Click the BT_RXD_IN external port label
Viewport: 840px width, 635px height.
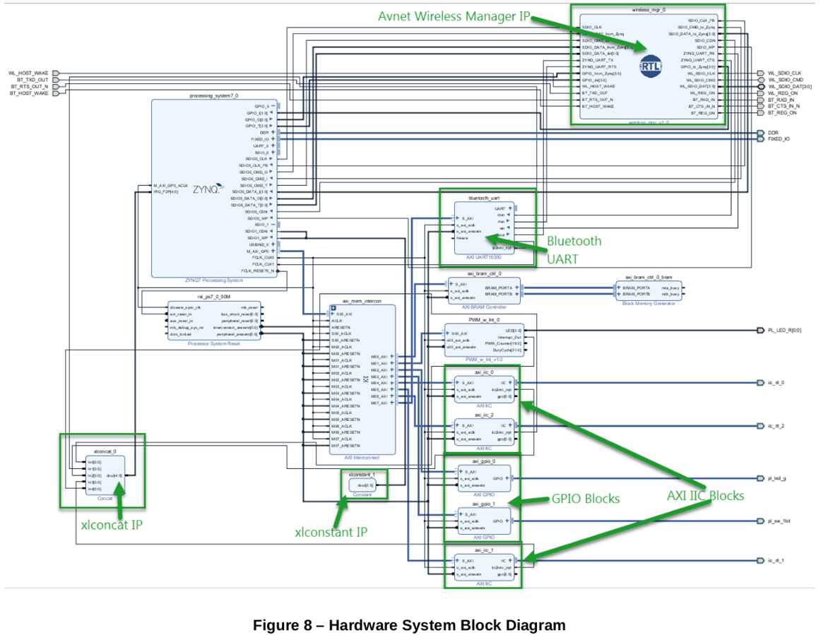pyautogui.click(x=781, y=100)
